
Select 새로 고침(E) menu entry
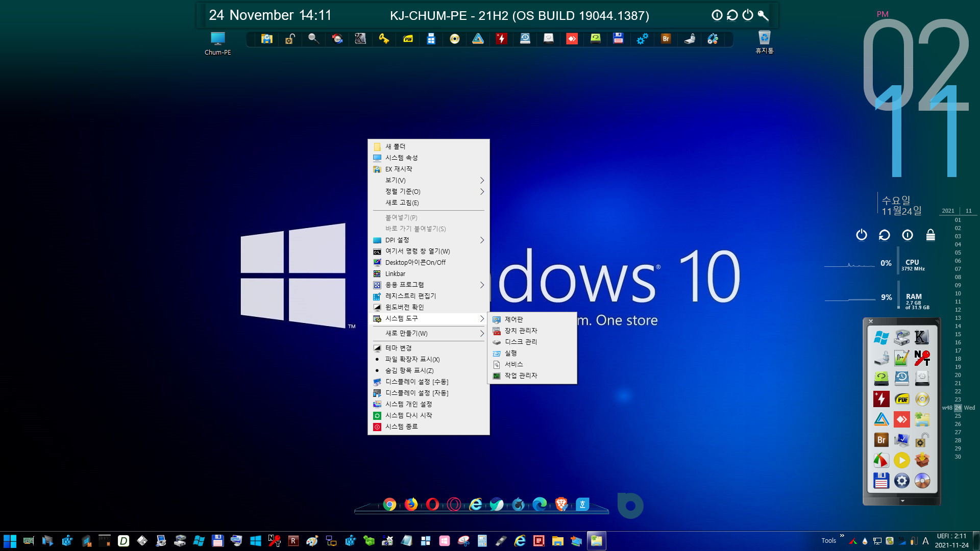429,203
